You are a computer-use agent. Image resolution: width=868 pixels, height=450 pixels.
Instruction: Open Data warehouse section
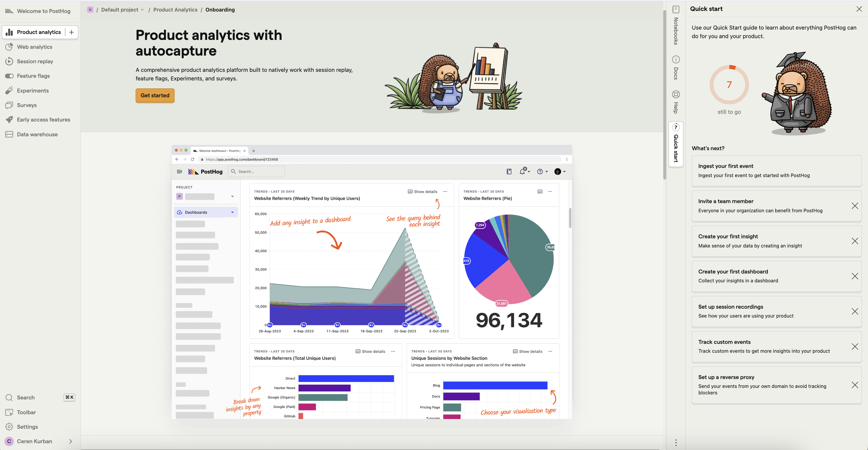point(37,134)
